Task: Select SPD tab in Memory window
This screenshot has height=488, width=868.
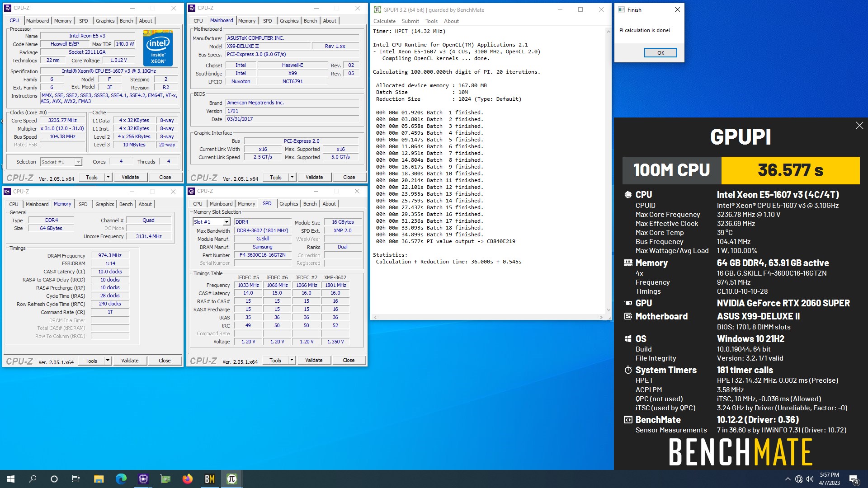Action: pyautogui.click(x=83, y=204)
